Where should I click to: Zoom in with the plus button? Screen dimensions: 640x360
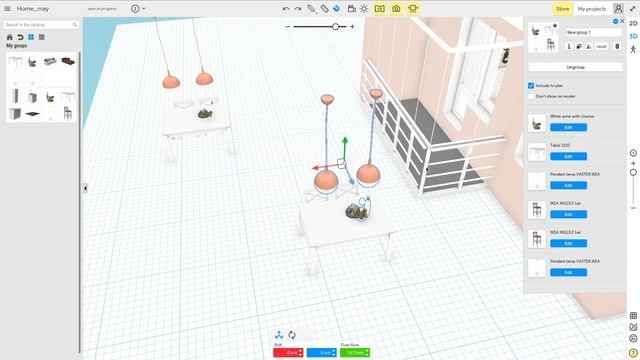point(352,27)
